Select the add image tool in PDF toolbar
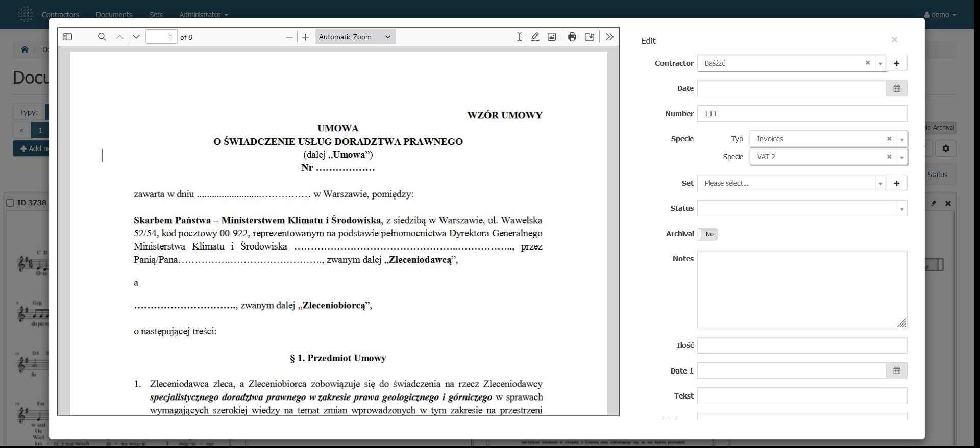Screen dimensions: 980x448 point(552,37)
